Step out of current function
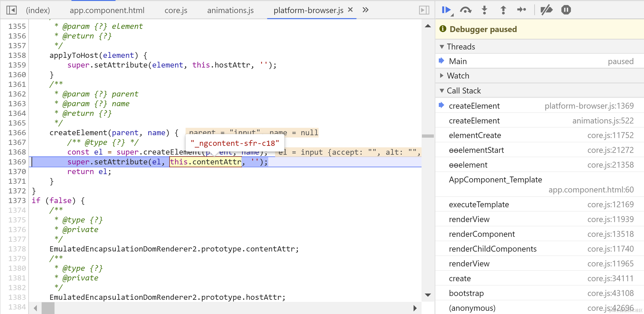This screenshot has width=644, height=314. [503, 10]
